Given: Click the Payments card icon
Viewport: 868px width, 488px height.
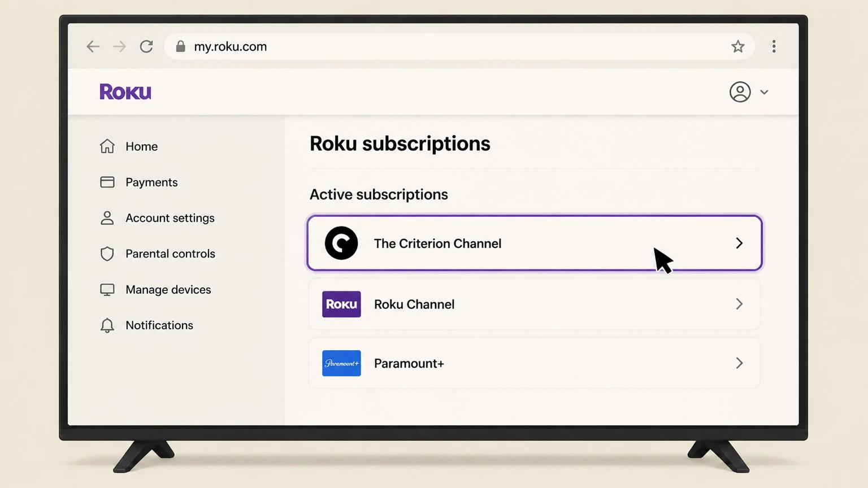Looking at the screenshot, I should pos(107,182).
